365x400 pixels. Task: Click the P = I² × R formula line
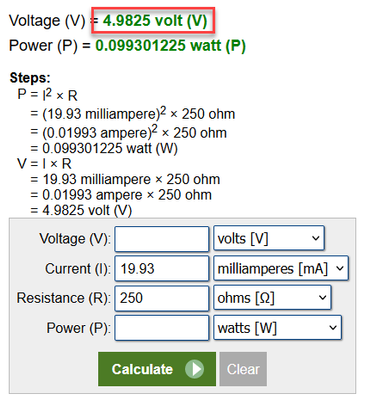[47, 95]
